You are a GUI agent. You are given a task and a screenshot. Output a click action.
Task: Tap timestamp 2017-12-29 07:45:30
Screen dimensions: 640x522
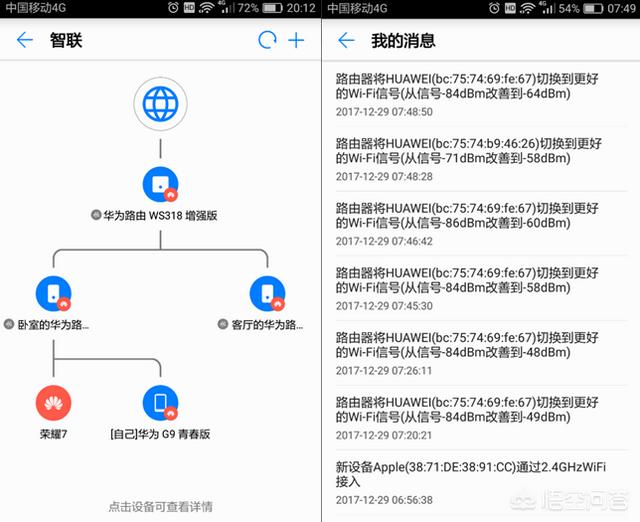[384, 306]
